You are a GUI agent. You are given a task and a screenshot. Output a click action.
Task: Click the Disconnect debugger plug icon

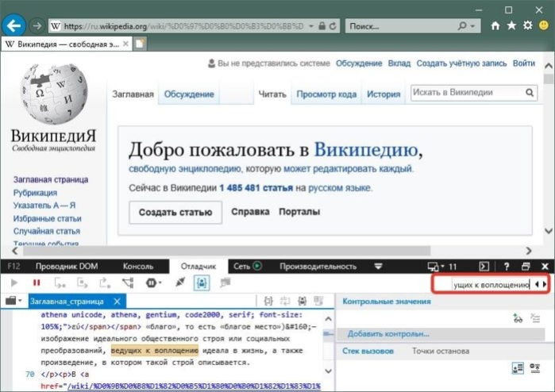tap(180, 282)
